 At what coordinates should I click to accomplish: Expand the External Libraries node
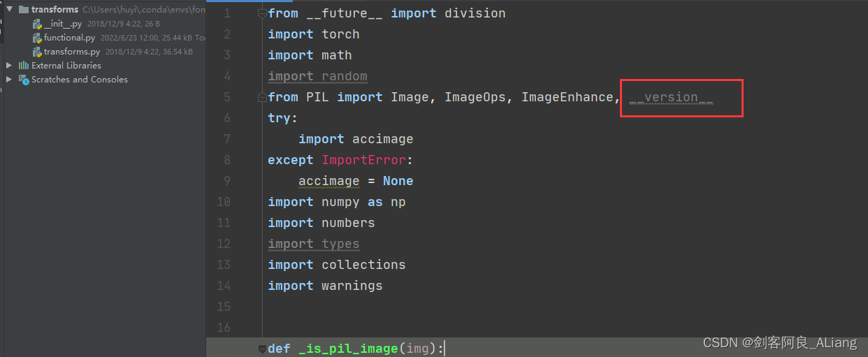pyautogui.click(x=9, y=66)
